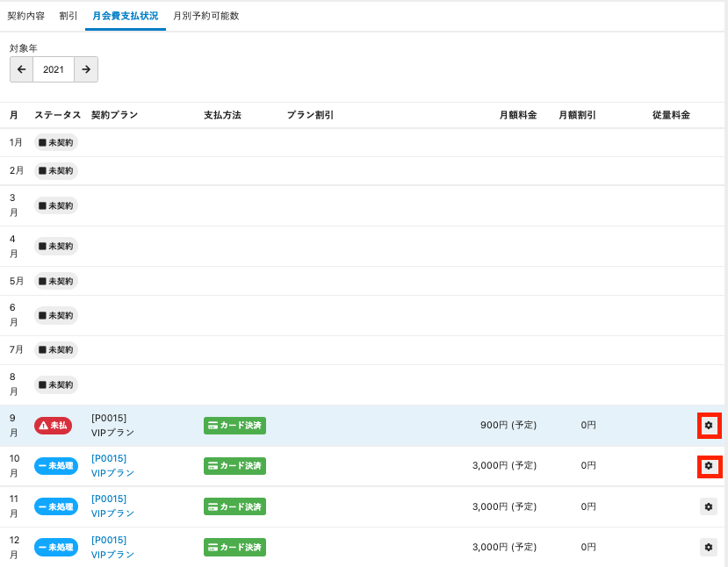Open the 月別予約可能数 tab

tap(205, 16)
